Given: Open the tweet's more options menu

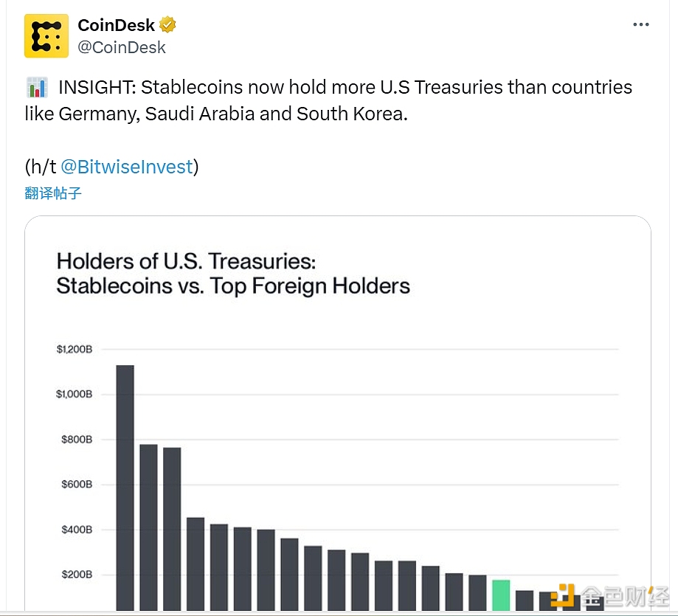Looking at the screenshot, I should (x=641, y=25).
